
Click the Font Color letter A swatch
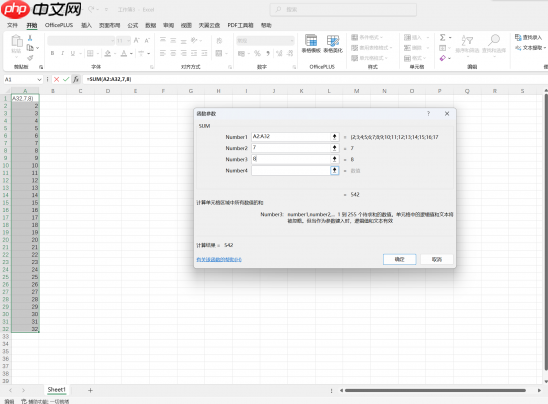[x=124, y=53]
